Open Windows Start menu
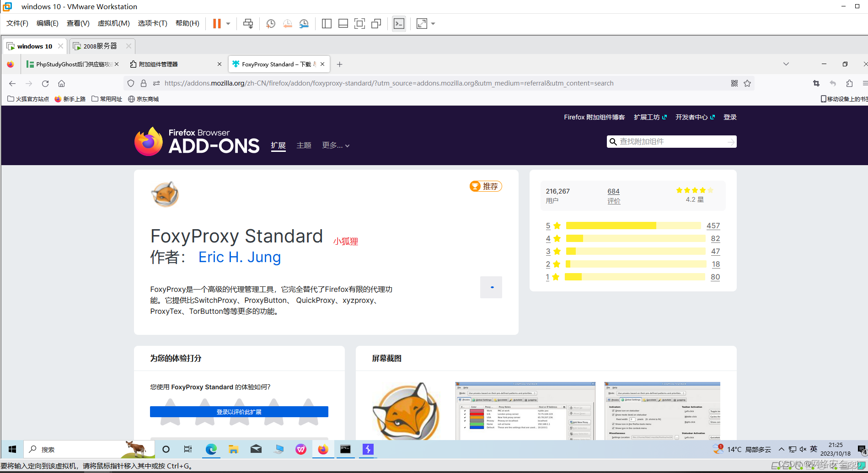This screenshot has width=868, height=473. [12, 450]
